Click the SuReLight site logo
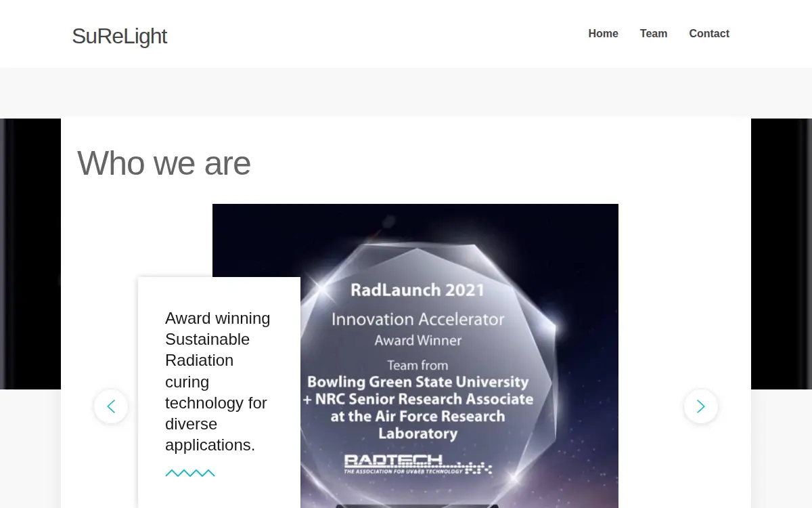 pyautogui.click(x=119, y=36)
